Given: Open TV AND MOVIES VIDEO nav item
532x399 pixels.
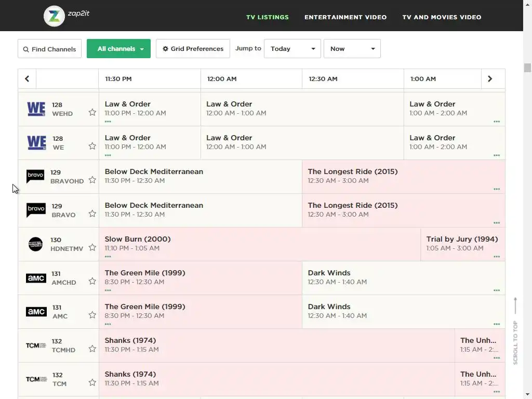Looking at the screenshot, I should [x=442, y=17].
